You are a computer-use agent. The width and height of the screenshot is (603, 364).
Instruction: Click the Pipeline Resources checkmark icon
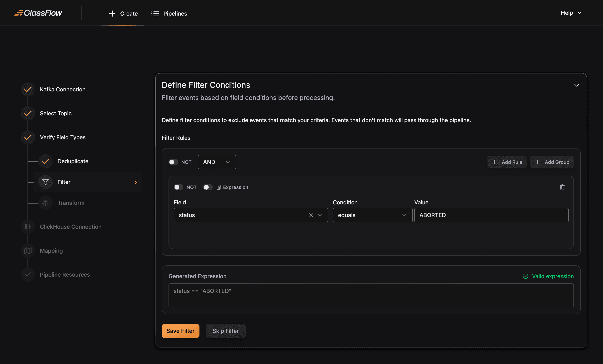(x=28, y=274)
